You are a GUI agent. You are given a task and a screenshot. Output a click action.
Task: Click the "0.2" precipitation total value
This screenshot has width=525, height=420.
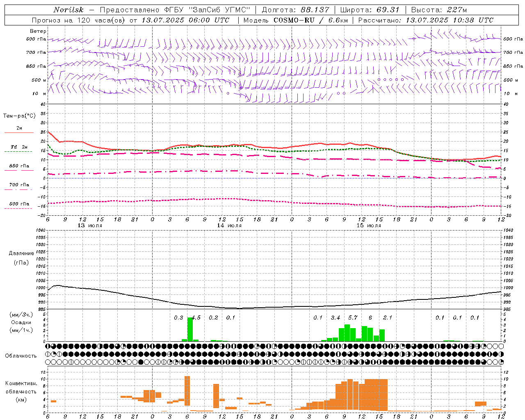(x=213, y=317)
